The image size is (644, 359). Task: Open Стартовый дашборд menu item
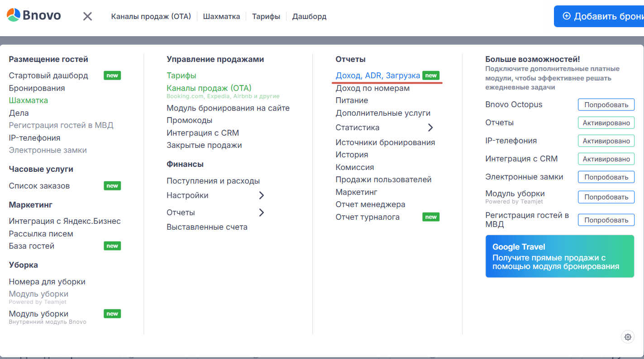(x=48, y=76)
